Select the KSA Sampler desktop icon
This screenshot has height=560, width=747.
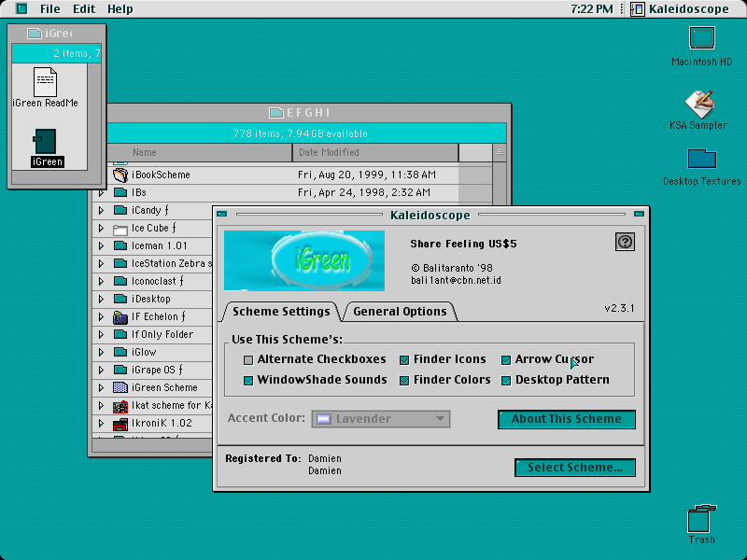coord(698,104)
